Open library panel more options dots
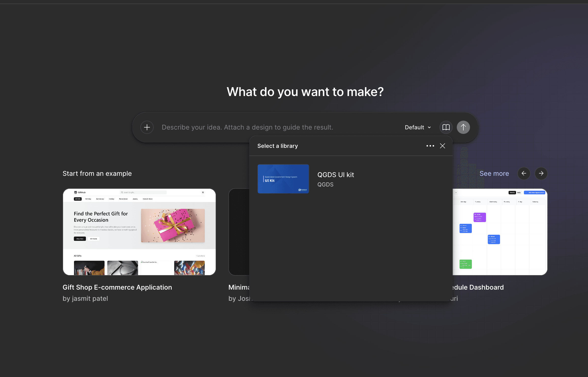The height and width of the screenshot is (377, 588). click(x=430, y=146)
